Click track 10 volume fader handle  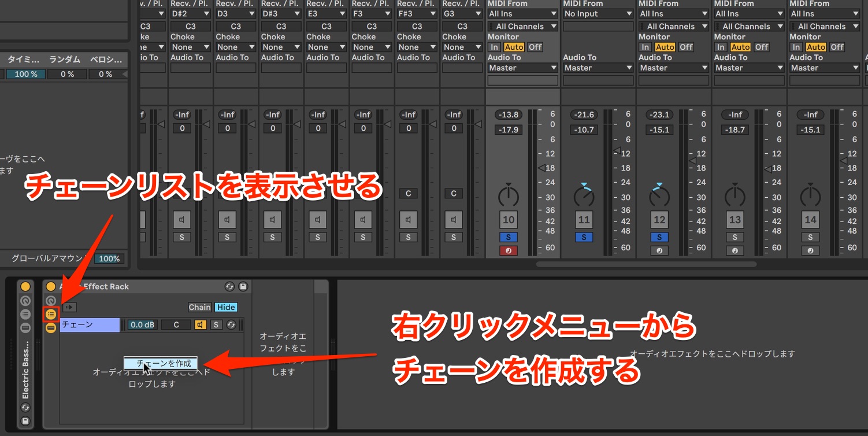click(541, 168)
